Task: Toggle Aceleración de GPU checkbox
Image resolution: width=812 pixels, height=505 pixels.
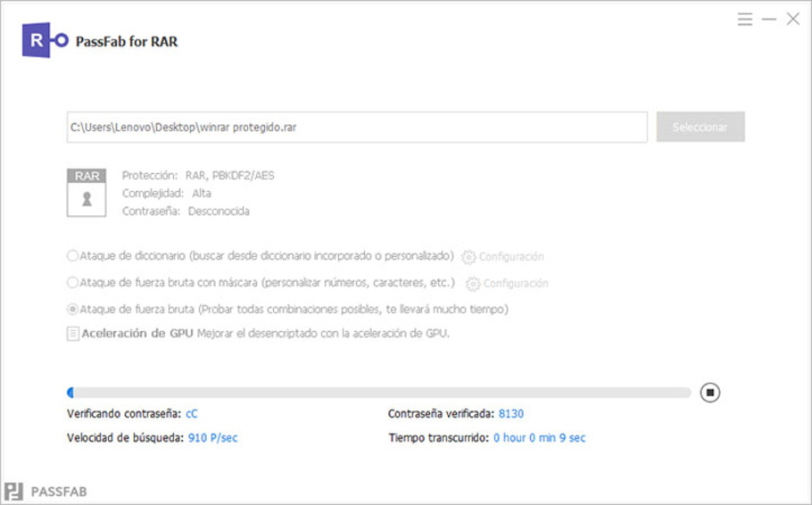Action: pos(73,333)
